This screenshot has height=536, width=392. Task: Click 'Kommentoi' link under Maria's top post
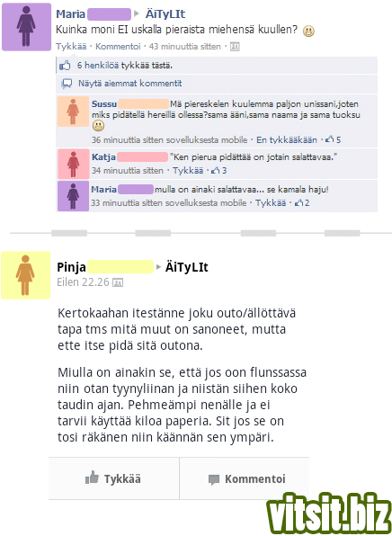pyautogui.click(x=118, y=47)
